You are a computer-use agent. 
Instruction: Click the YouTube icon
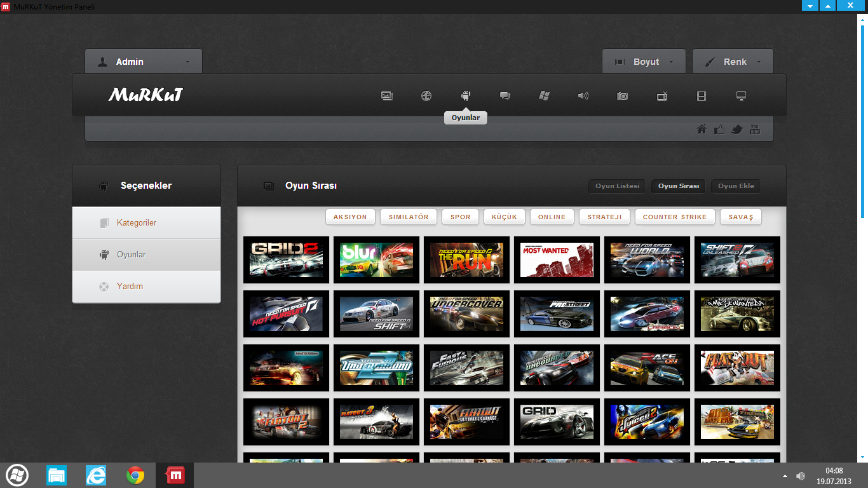(755, 130)
